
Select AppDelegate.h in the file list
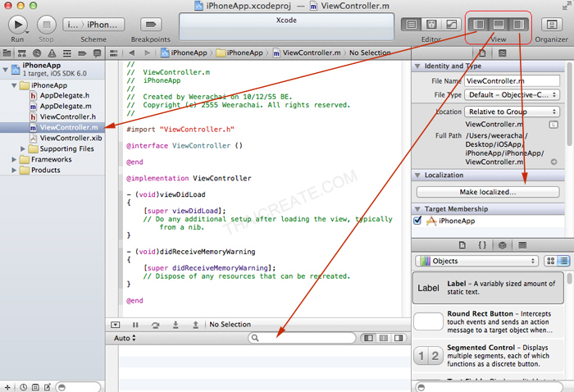65,96
